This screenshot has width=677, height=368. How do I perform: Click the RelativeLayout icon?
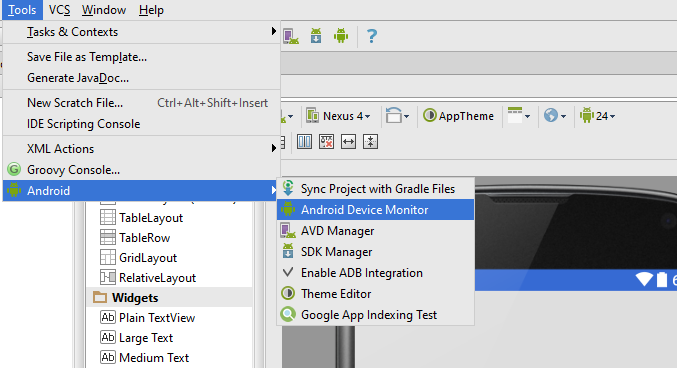[x=108, y=277]
